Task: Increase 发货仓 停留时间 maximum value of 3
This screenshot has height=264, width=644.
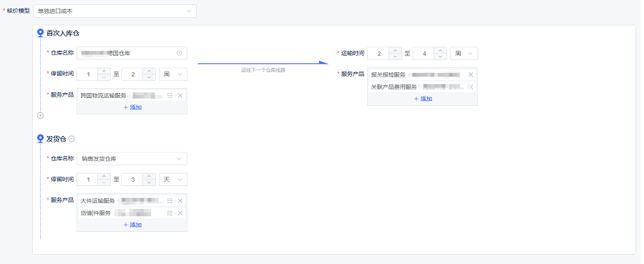Action: click(x=149, y=176)
